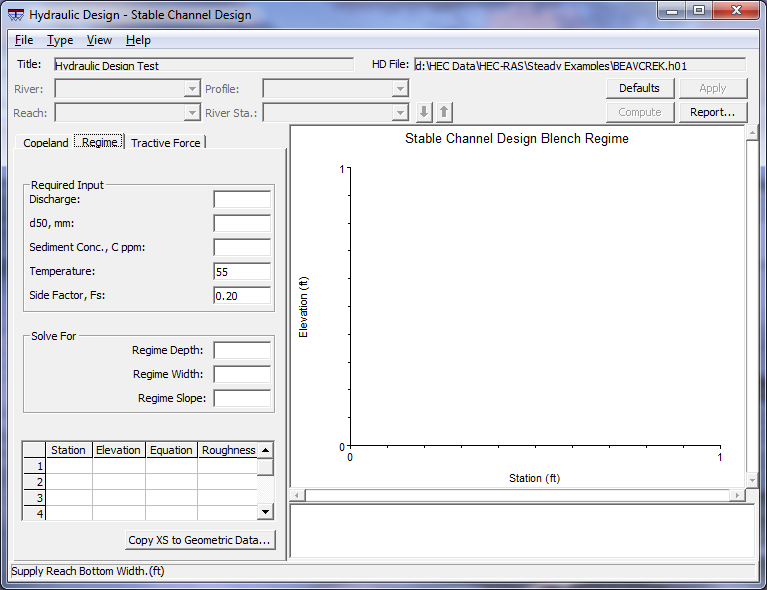Click the up arrow river station icon
Screen dimensions: 767x590
pyautogui.click(x=444, y=113)
